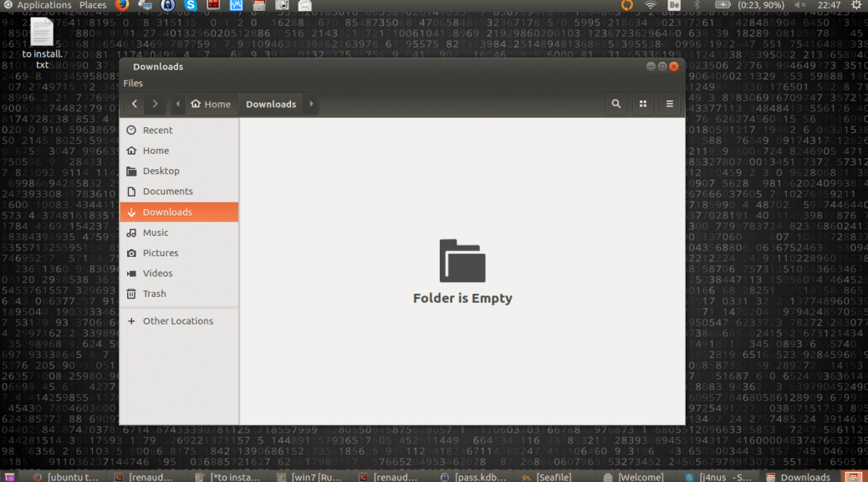Switch to '[win7 [Ru...' taskbar window
The image size is (868, 482).
[x=310, y=477]
